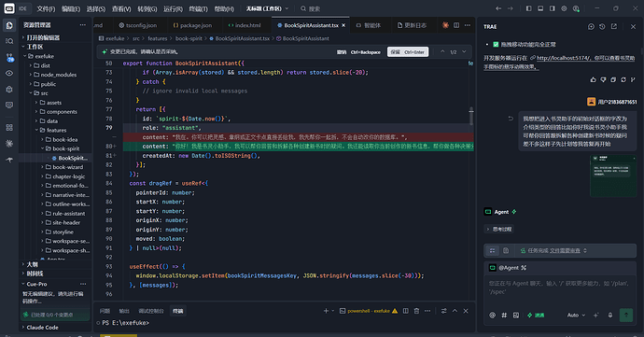Toggle the secondary sidebar layout button
Image resolution: width=644 pixels, height=337 pixels.
click(x=552, y=8)
